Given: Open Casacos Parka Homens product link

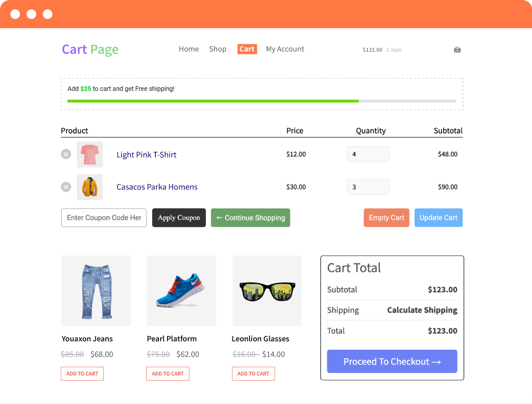Looking at the screenshot, I should tap(157, 187).
